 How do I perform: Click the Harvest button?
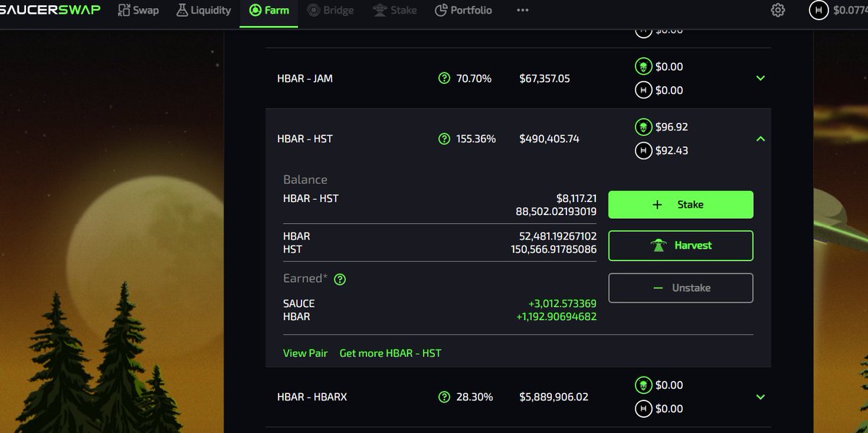(x=681, y=245)
